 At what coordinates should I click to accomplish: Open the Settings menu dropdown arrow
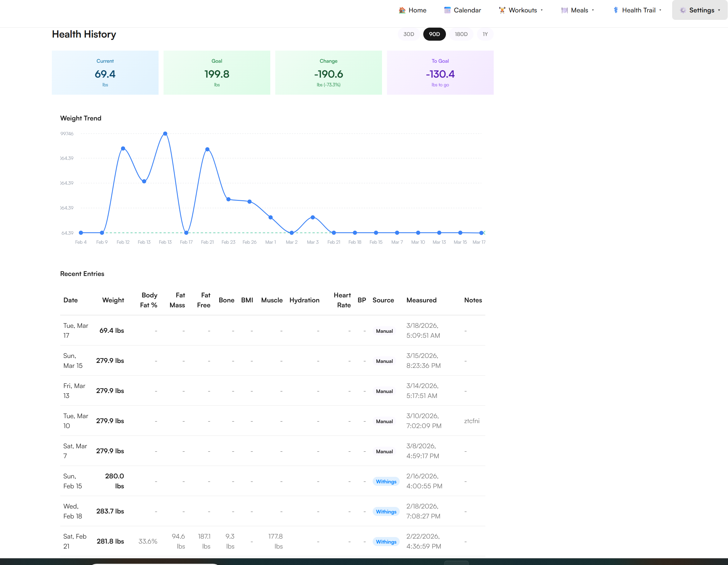(x=719, y=10)
